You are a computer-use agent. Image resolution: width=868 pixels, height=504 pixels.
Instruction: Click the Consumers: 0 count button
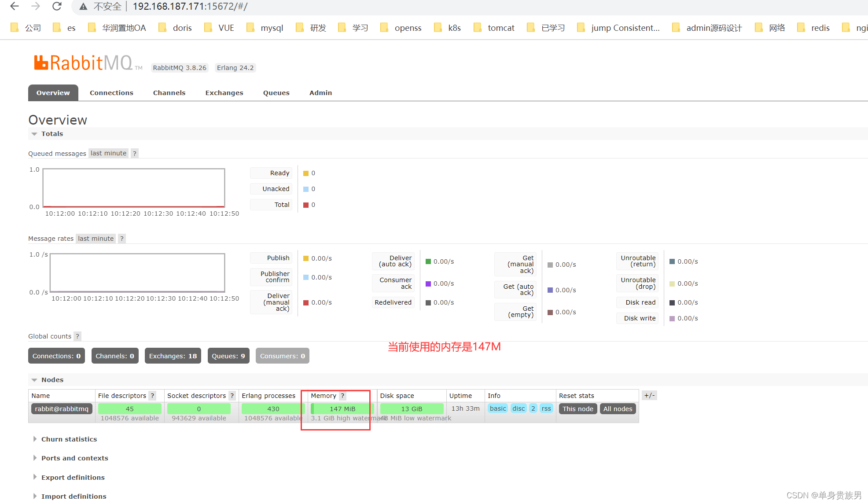[x=283, y=356]
